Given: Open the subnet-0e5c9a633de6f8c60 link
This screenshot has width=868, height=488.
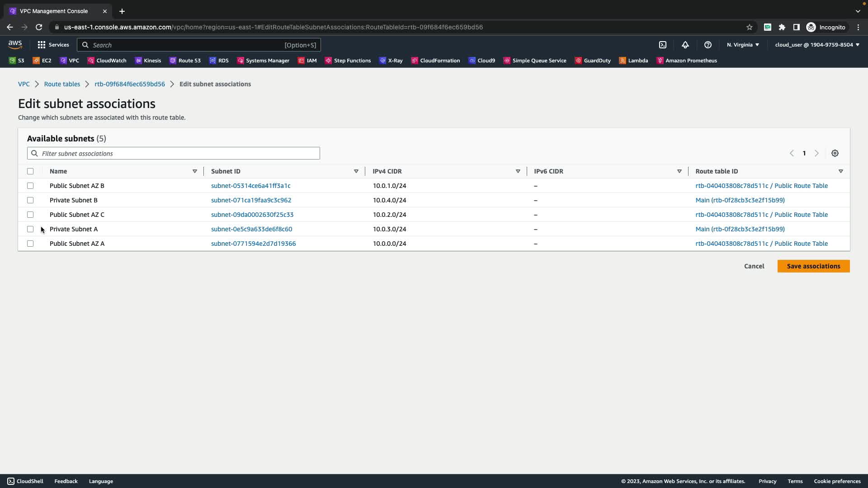Looking at the screenshot, I should coord(251,229).
